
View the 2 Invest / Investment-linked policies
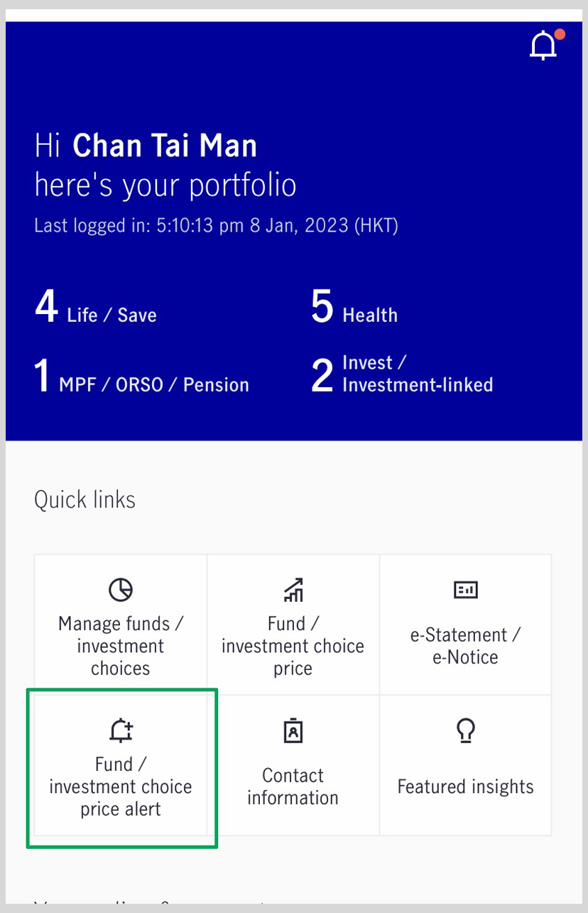pos(402,374)
